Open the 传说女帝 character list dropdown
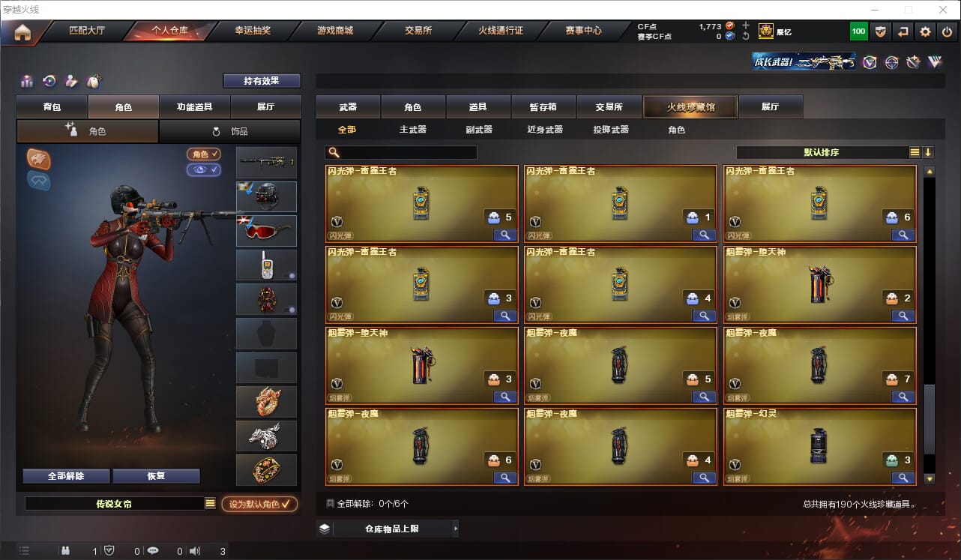Screen dimensions: 961x560 210,504
